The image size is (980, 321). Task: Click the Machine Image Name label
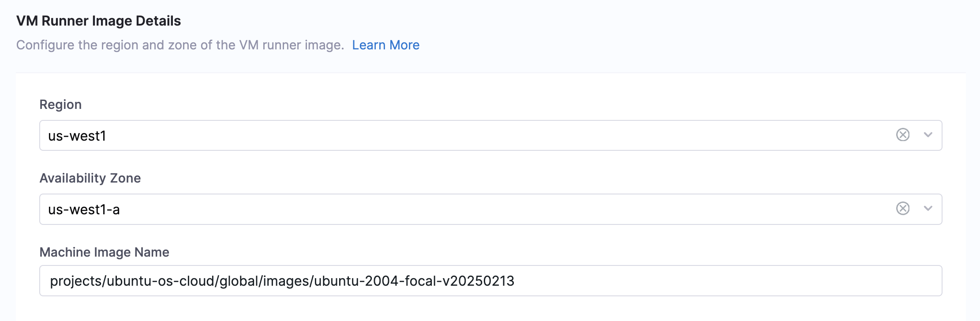point(104,252)
